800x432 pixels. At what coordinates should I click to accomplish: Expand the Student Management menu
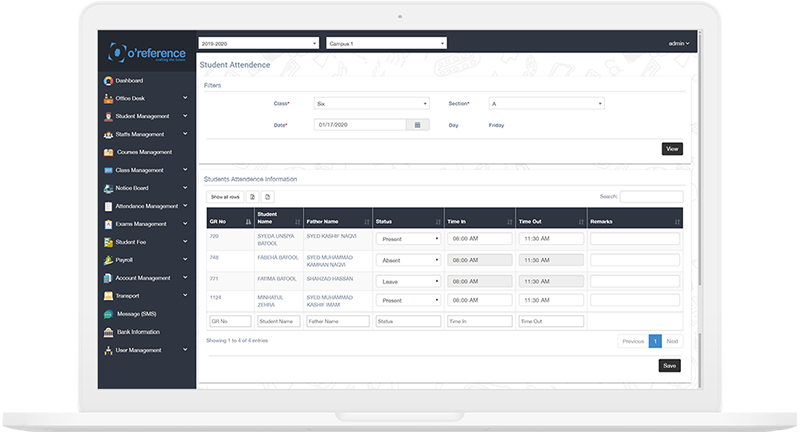click(x=146, y=116)
